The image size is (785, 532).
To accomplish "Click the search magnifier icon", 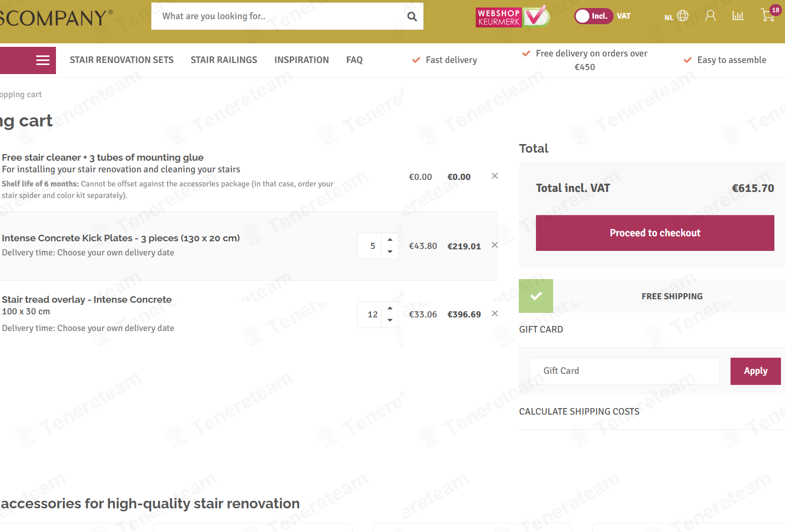I will tap(412, 16).
